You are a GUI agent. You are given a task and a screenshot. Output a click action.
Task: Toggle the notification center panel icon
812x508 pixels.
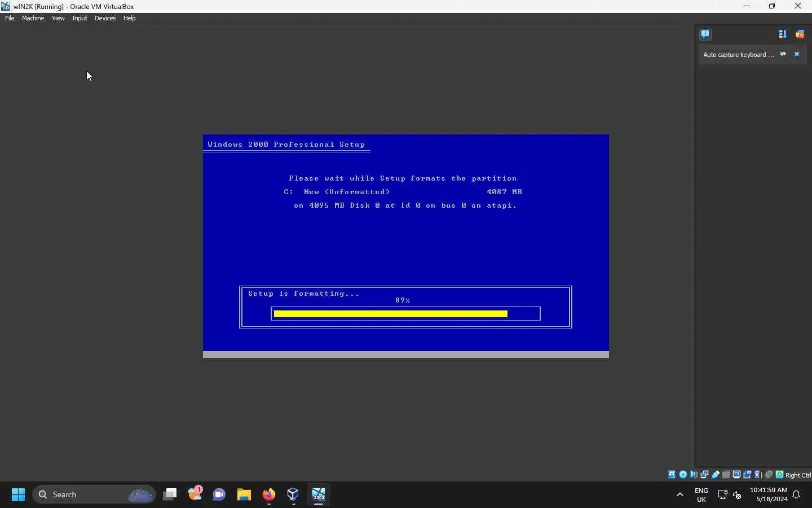pos(705,34)
